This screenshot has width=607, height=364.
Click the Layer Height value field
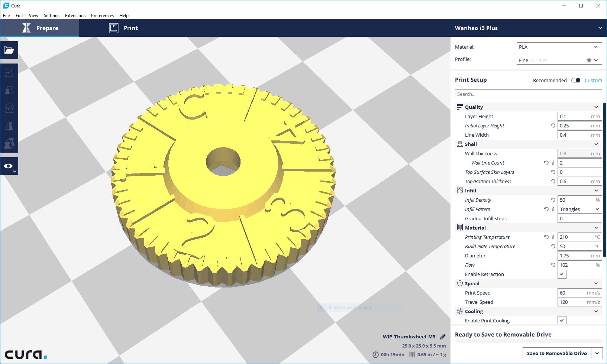(x=579, y=116)
